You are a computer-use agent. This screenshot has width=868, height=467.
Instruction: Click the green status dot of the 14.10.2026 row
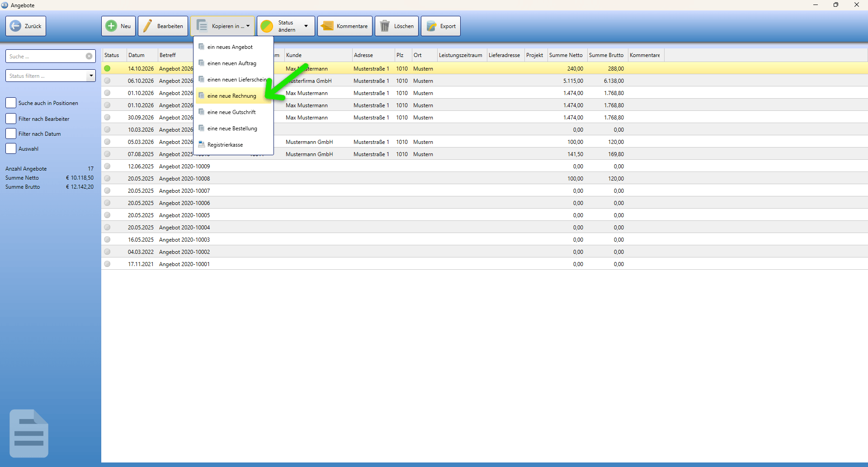(x=107, y=68)
